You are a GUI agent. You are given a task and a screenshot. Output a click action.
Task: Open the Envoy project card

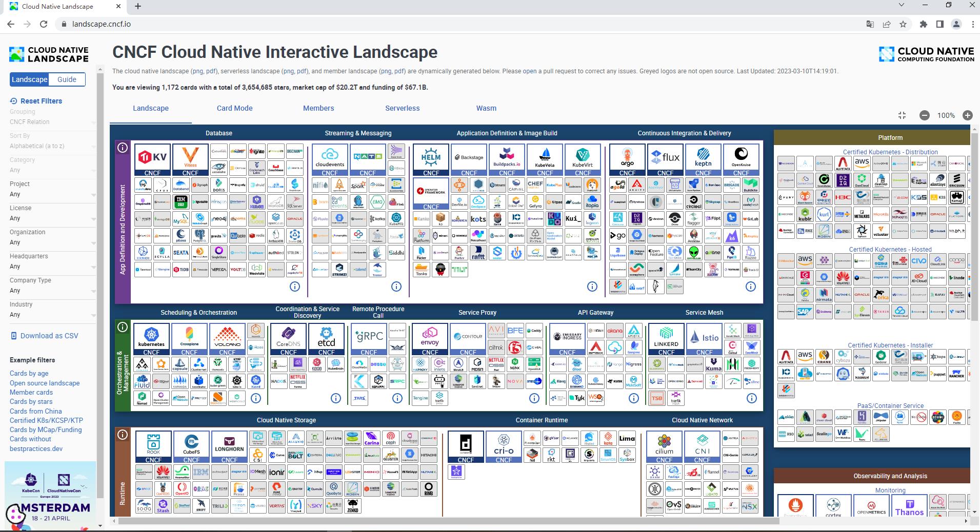coord(430,339)
